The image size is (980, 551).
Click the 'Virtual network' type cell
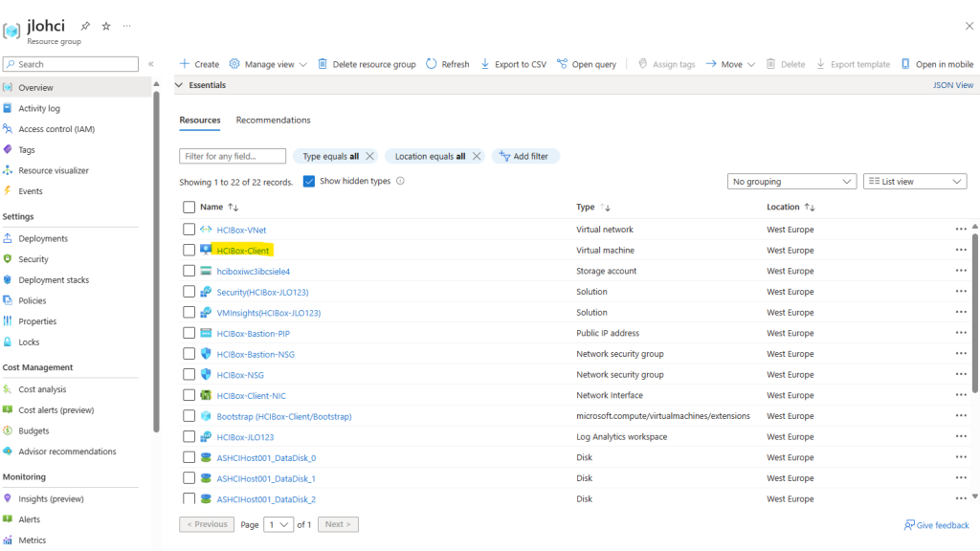605,230
